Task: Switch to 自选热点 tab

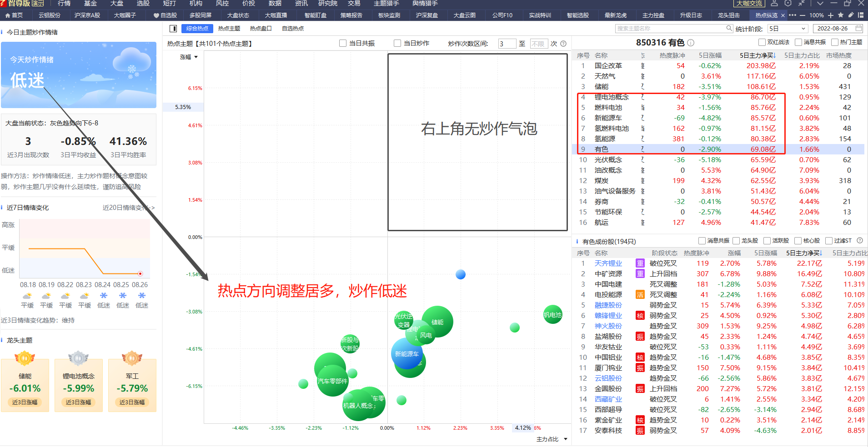Action: [x=293, y=29]
